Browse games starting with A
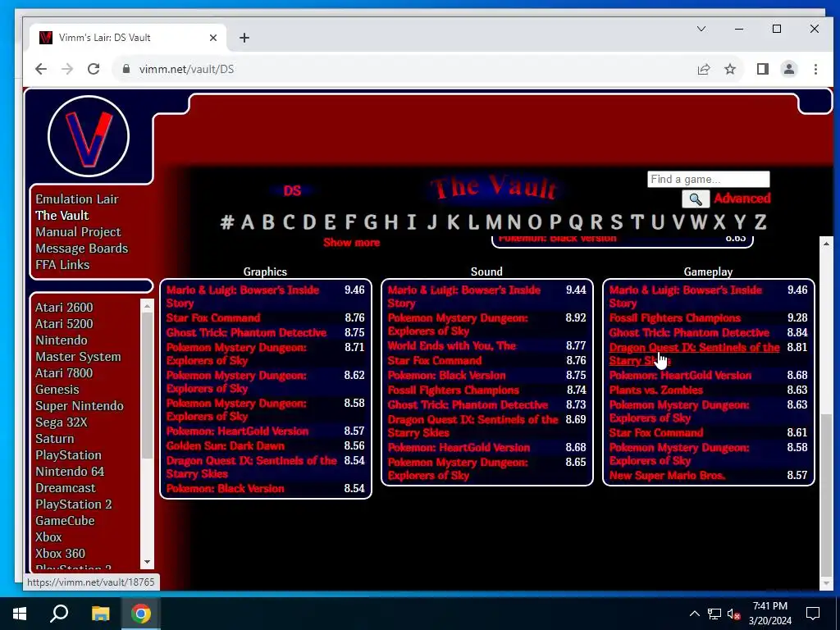This screenshot has height=630, width=840. point(248,221)
